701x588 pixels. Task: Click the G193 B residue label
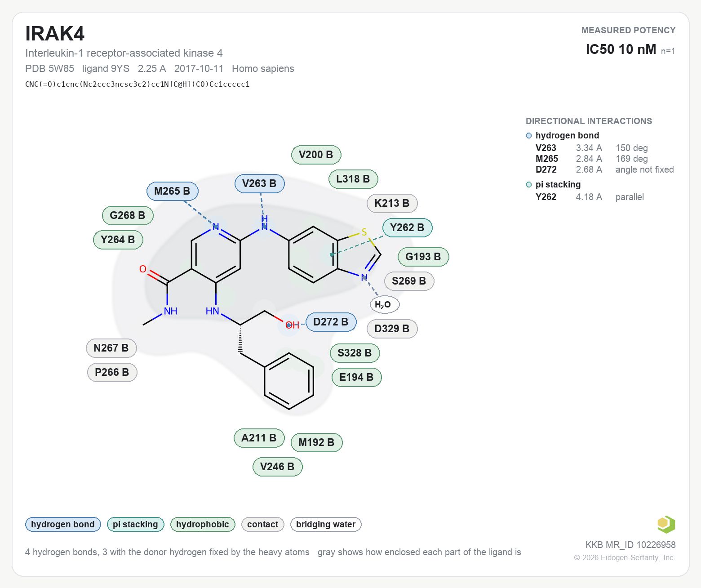pyautogui.click(x=423, y=257)
